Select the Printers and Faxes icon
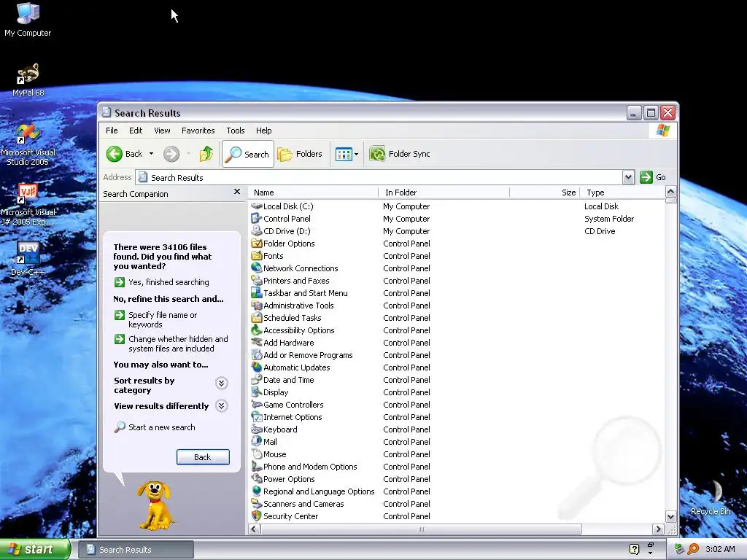Image resolution: width=747 pixels, height=560 pixels. (x=257, y=281)
